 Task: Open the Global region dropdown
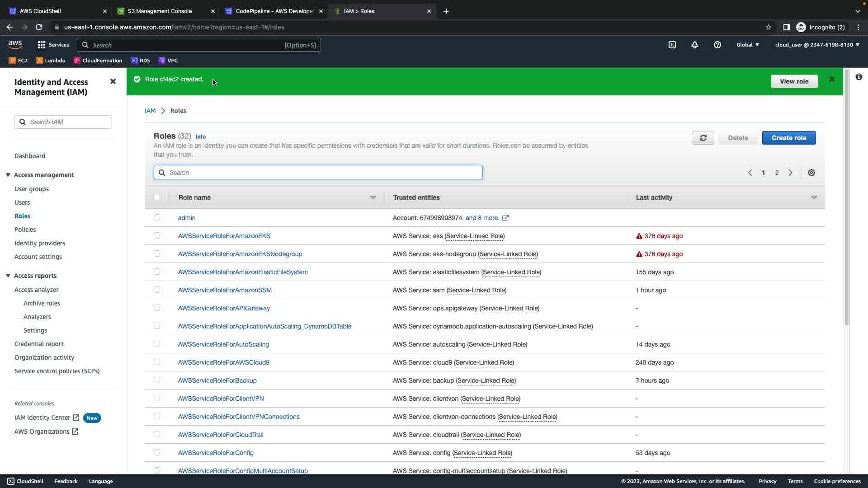click(x=748, y=45)
